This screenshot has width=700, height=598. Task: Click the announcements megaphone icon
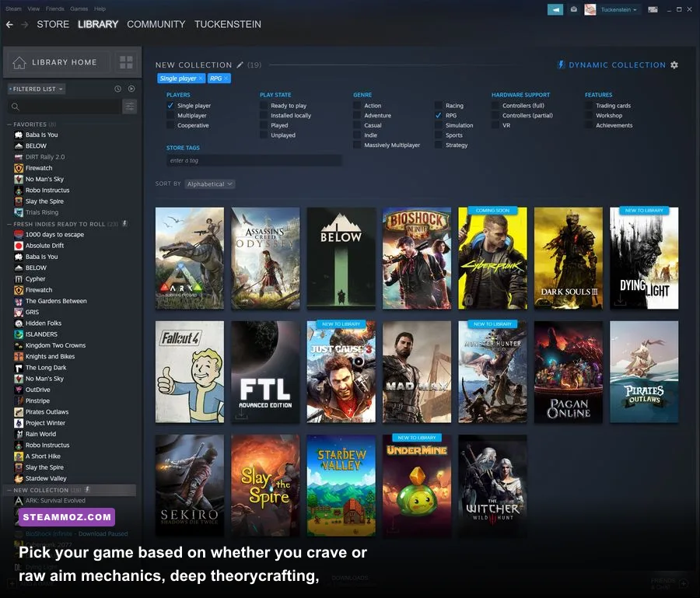[x=555, y=9]
